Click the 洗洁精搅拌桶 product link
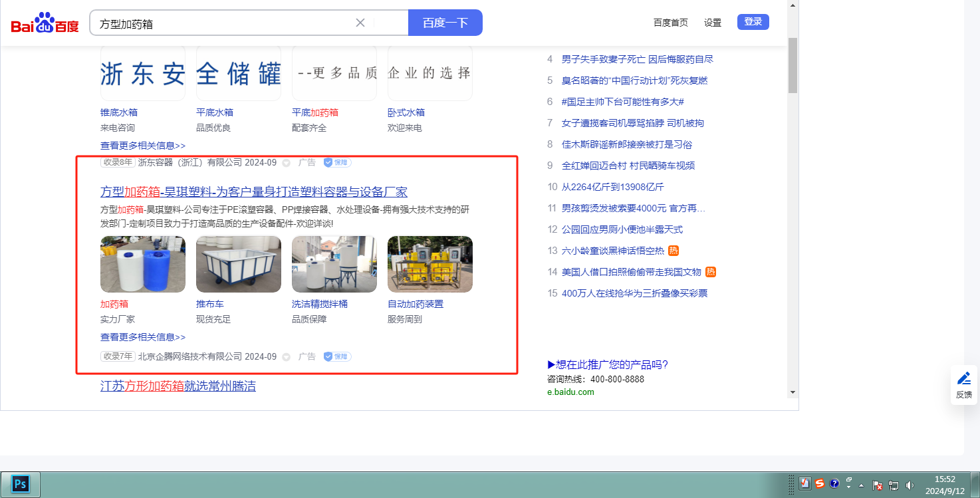The width and height of the screenshot is (980, 498). [x=320, y=304]
